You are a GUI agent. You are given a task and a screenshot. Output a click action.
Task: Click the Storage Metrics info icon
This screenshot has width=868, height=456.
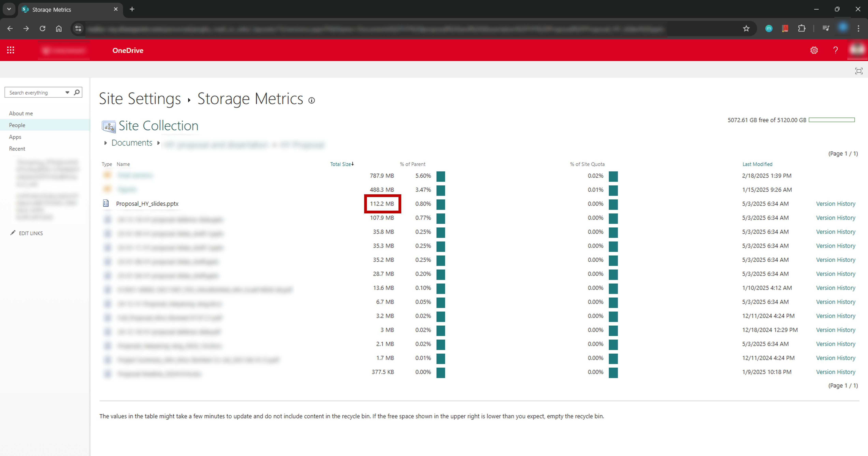pos(312,100)
